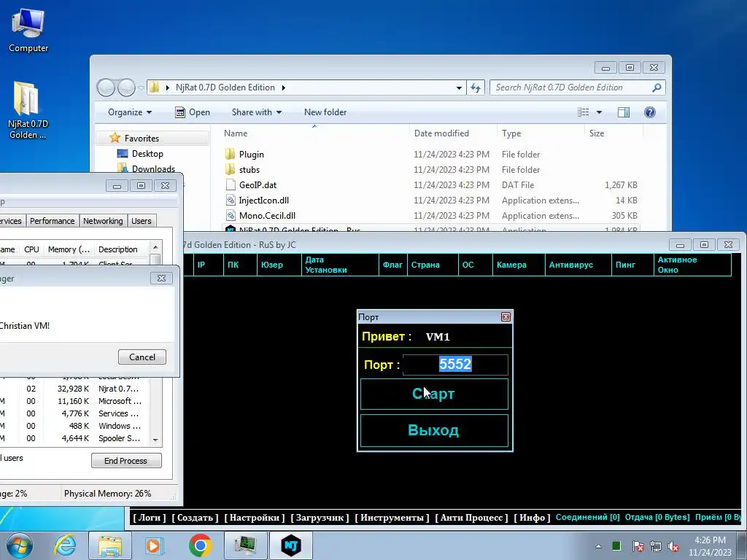Select the Plugin folder icon
The width and height of the screenshot is (747, 560).
click(230, 155)
